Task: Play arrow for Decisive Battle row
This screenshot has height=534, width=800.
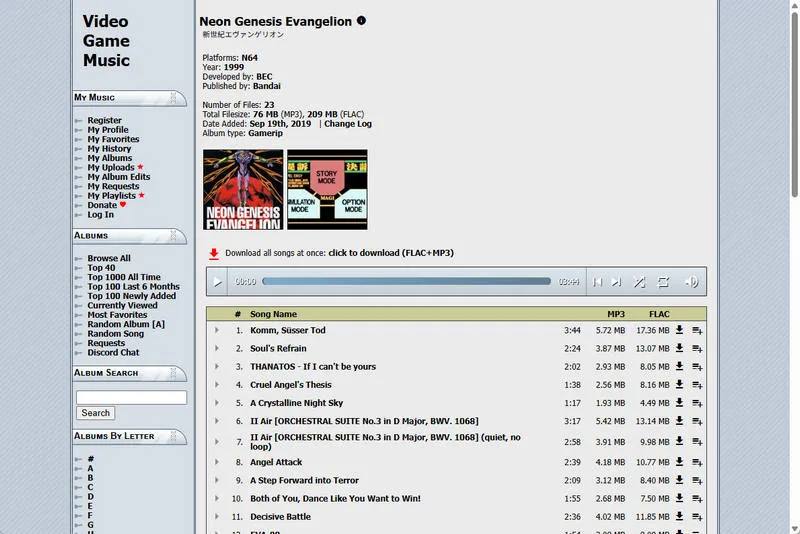Action: (217, 517)
